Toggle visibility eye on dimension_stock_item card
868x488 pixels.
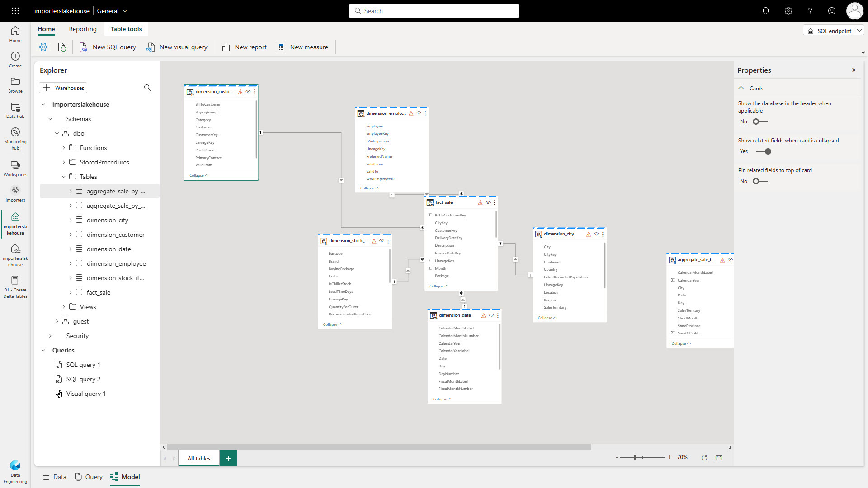(x=382, y=241)
